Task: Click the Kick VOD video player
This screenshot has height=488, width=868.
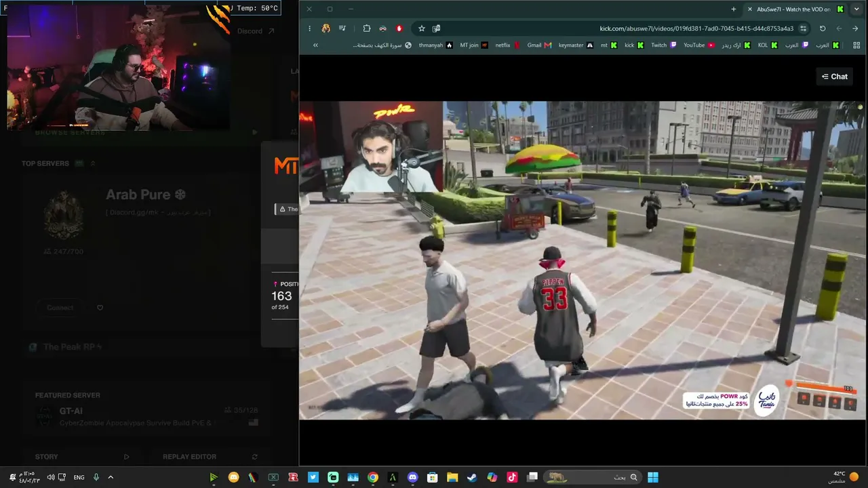Action: click(x=583, y=260)
